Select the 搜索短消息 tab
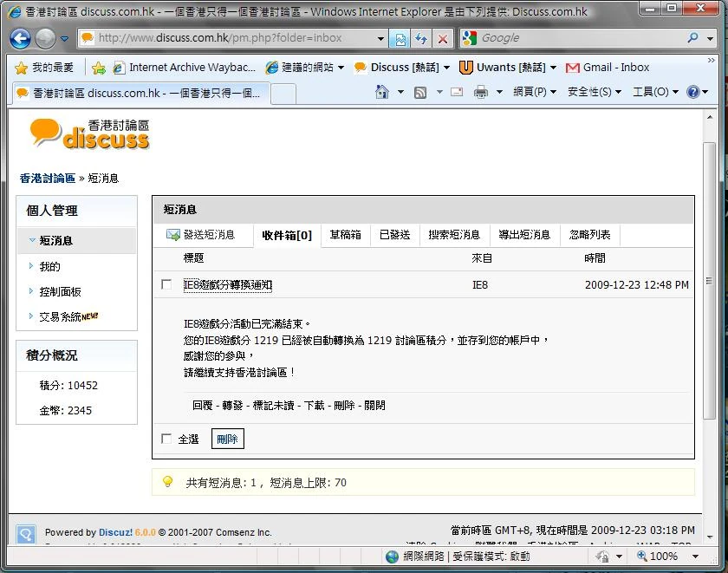The height and width of the screenshot is (573, 728). coord(454,235)
